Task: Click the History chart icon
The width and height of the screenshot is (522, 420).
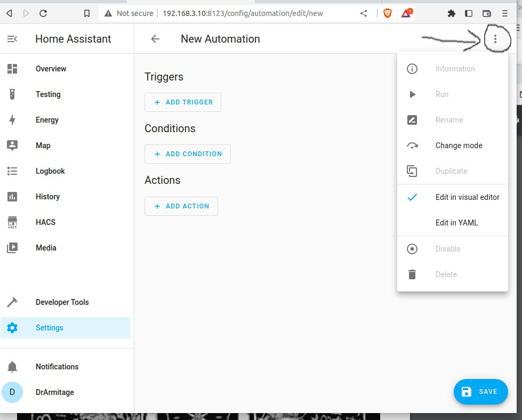Action: pyautogui.click(x=12, y=197)
